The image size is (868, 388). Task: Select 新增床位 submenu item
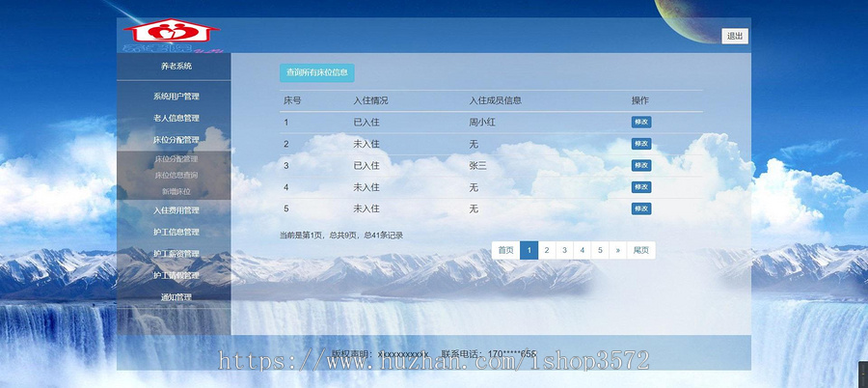pos(176,191)
